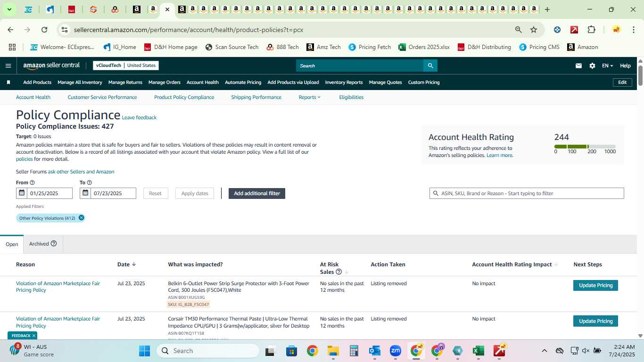This screenshot has width=644, height=362.
Task: Click the page vertical scrollbar
Action: [640, 75]
